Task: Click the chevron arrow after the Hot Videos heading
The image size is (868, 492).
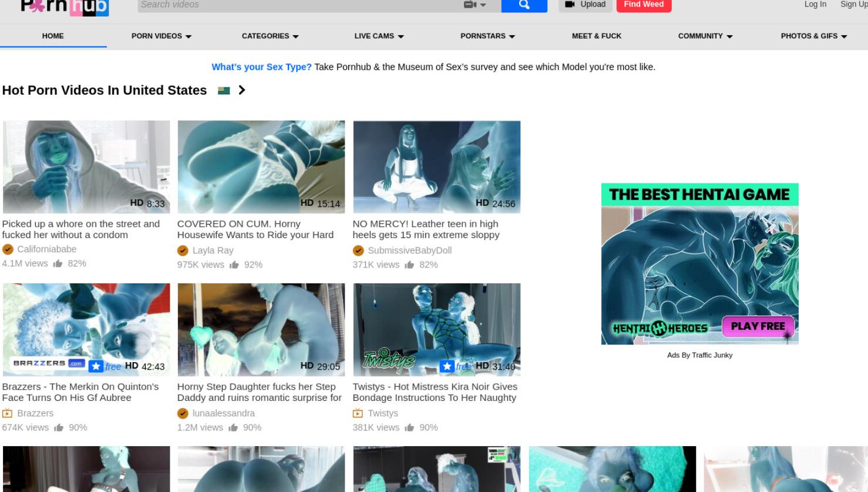Action: coord(241,90)
